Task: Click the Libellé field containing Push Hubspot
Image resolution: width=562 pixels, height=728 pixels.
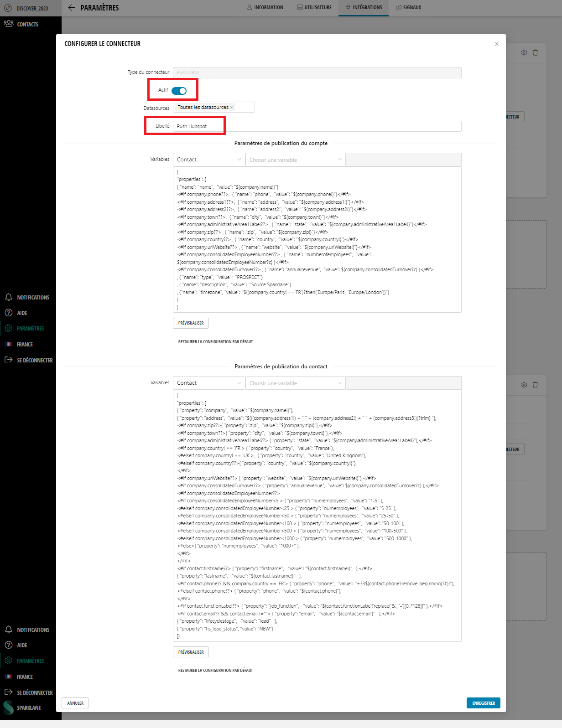Action: point(317,126)
